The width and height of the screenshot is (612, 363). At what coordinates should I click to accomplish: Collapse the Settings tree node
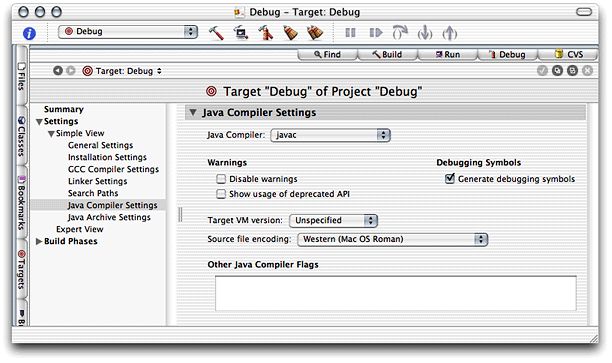(39, 122)
